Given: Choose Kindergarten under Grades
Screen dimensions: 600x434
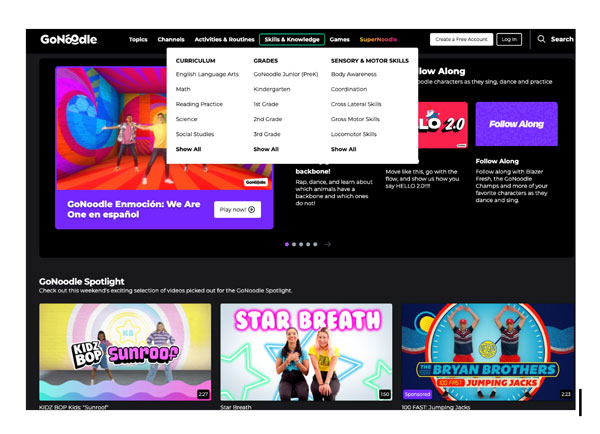Looking at the screenshot, I should pos(272,89).
